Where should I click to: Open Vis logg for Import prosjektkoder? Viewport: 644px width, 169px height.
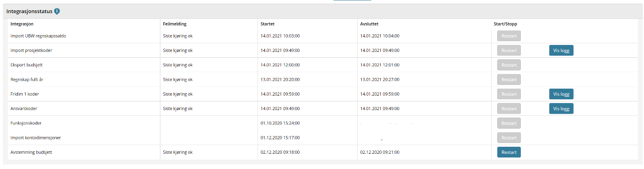(x=561, y=50)
